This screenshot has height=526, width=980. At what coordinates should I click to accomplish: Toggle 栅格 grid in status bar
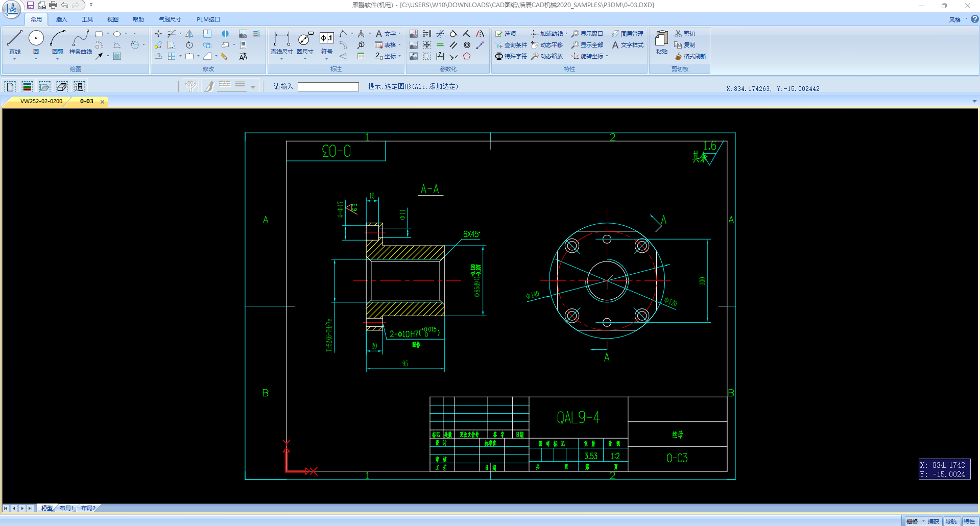tap(912, 521)
